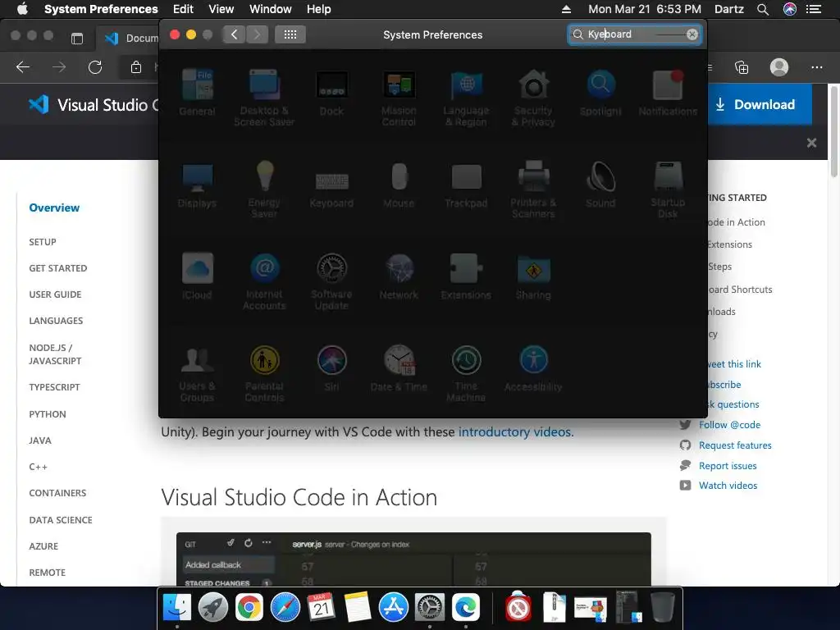Launch Google Chrome from the Dock
The image size is (840, 630).
[x=249, y=608]
